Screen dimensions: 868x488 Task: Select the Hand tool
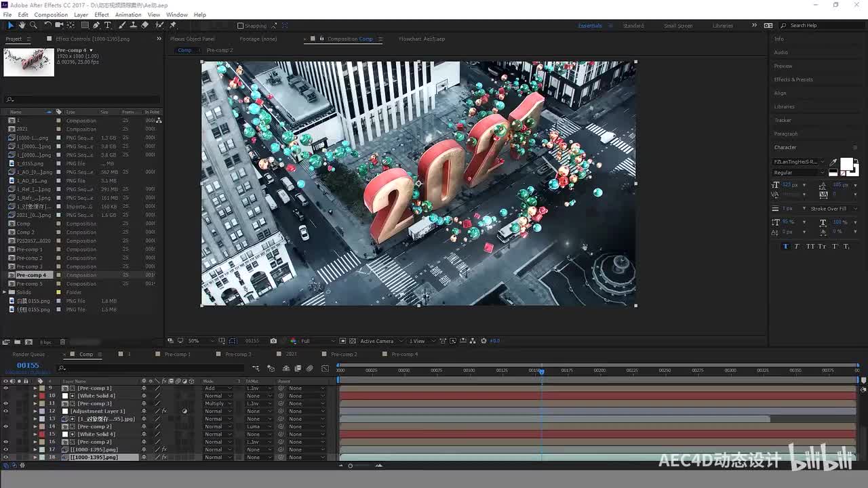(x=22, y=25)
